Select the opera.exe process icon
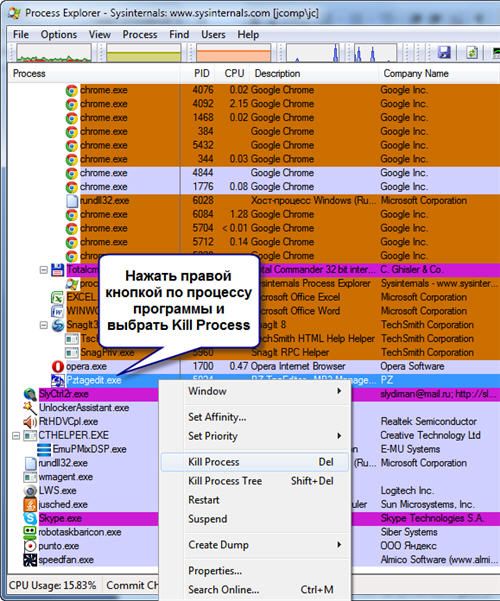The width and height of the screenshot is (500, 601). (x=58, y=366)
